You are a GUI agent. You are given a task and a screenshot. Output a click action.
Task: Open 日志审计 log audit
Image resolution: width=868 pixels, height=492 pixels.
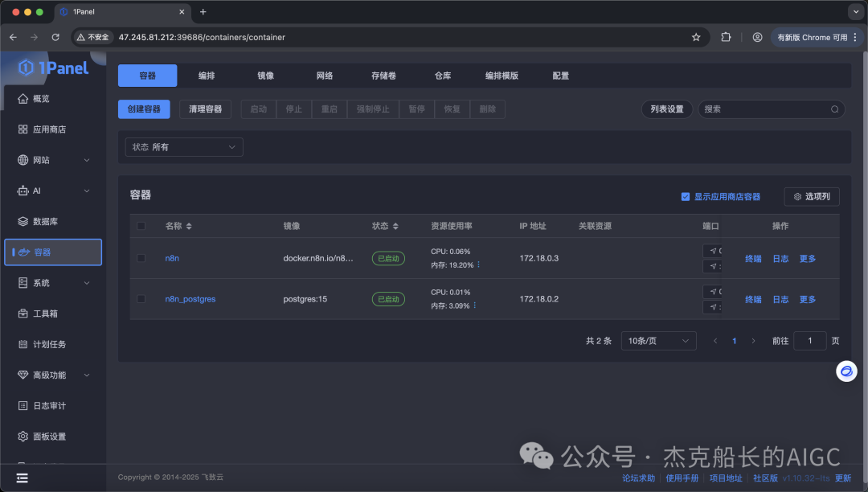[42, 406]
